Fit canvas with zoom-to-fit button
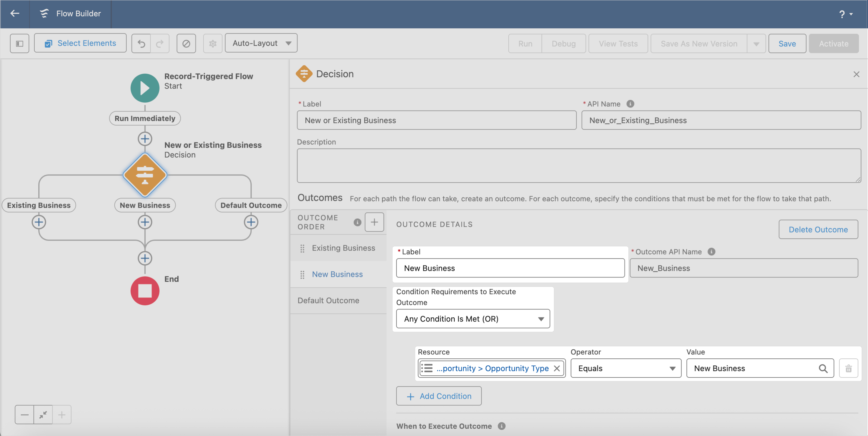 click(43, 415)
